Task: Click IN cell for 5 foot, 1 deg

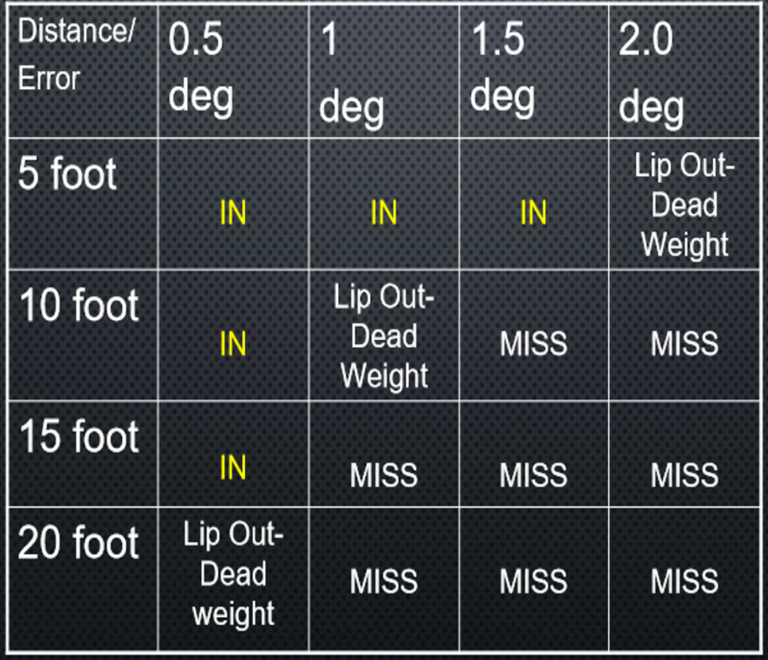Action: coord(384,212)
